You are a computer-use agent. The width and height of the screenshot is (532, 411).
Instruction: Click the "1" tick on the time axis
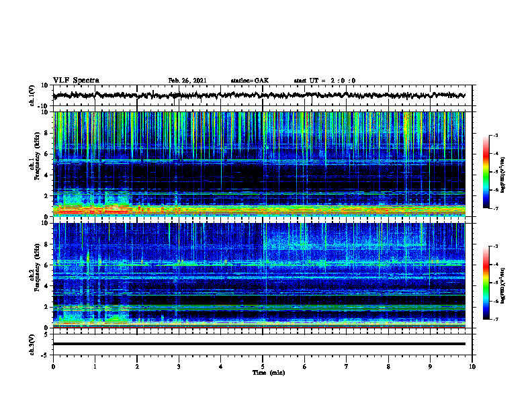[x=95, y=367]
